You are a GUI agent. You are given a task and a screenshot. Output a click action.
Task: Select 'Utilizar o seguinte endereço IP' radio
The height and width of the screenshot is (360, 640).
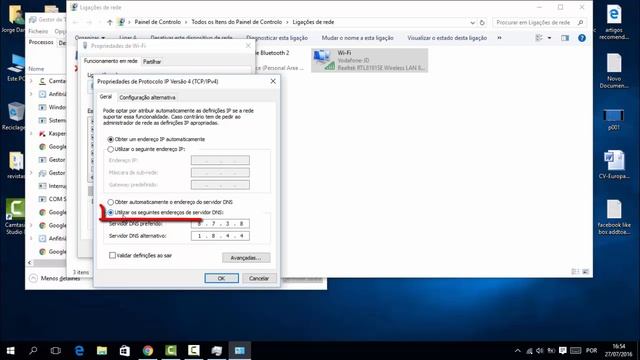click(111, 149)
